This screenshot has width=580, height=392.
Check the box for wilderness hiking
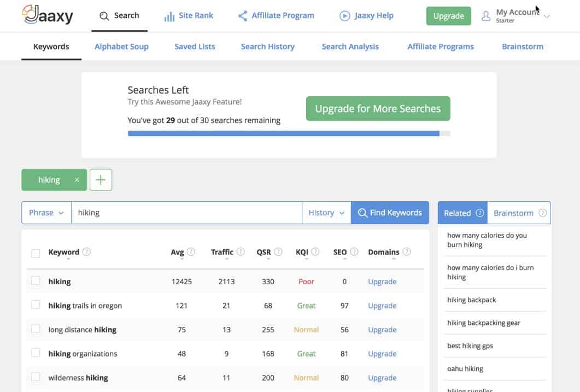click(36, 377)
